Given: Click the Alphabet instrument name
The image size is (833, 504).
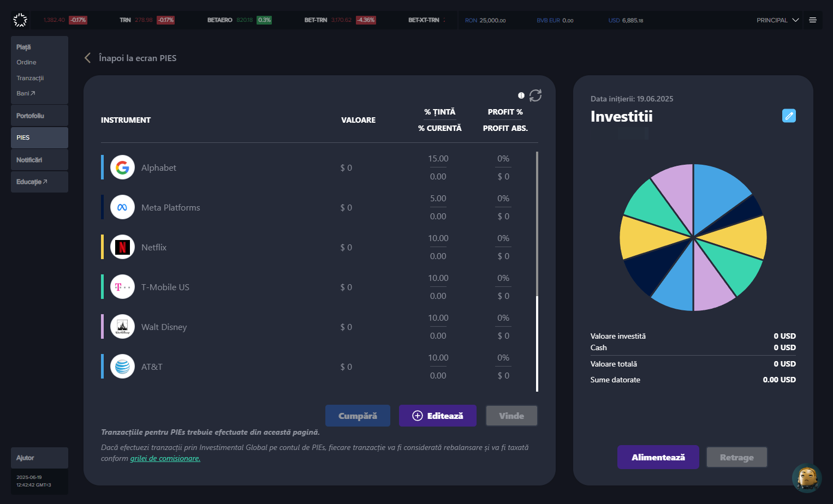Looking at the screenshot, I should [159, 167].
